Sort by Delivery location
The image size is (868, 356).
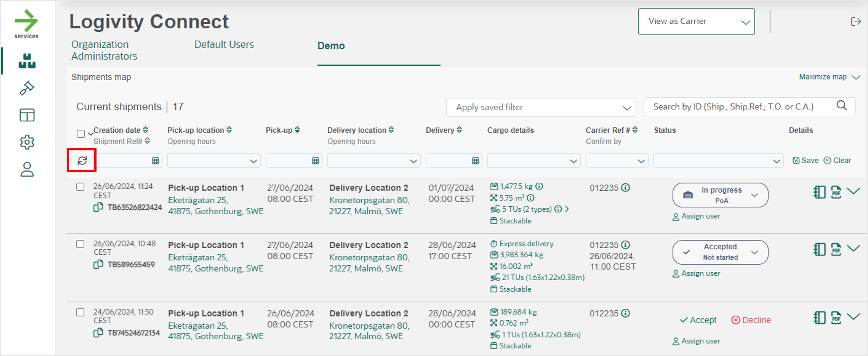click(391, 130)
